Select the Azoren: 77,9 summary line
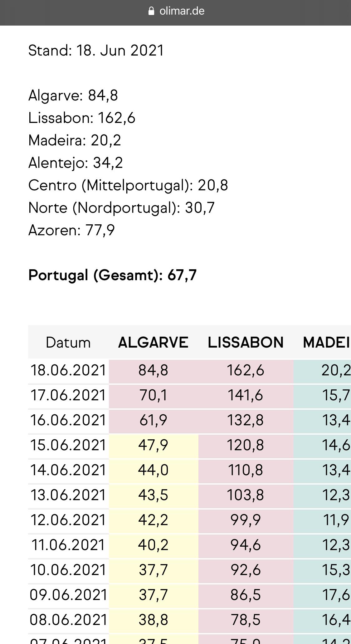Image resolution: width=351 pixels, height=644 pixels. click(71, 230)
